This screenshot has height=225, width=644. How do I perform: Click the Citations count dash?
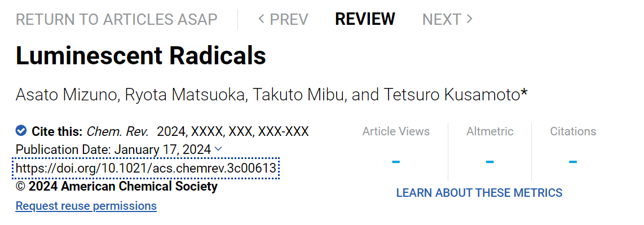(573, 161)
